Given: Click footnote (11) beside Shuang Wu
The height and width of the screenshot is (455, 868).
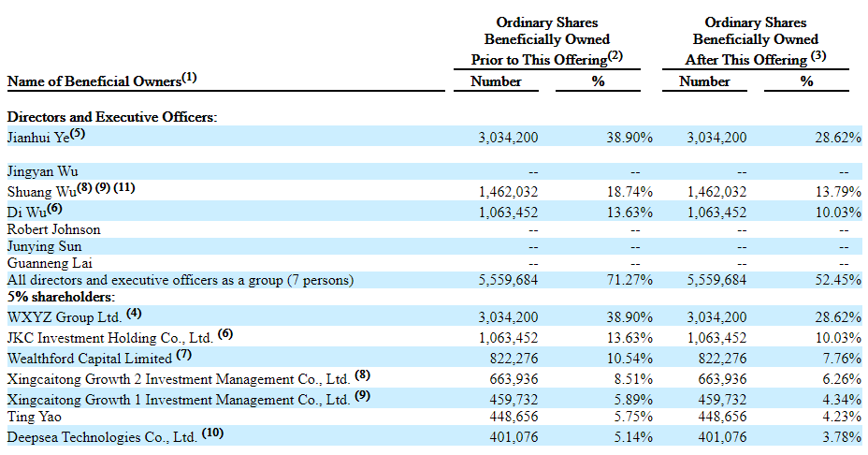Looking at the screenshot, I should point(125,187).
